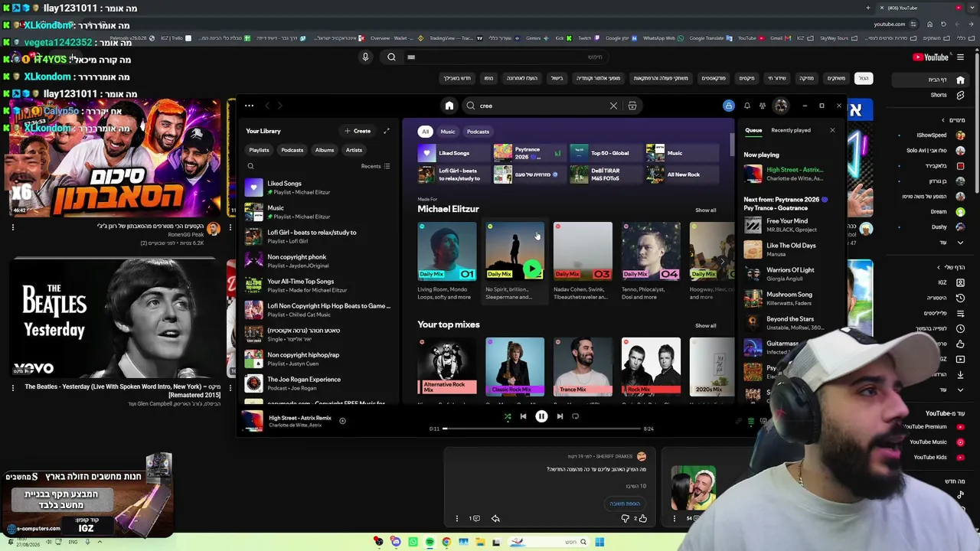Go back using Spotify's back arrow

pos(267,106)
